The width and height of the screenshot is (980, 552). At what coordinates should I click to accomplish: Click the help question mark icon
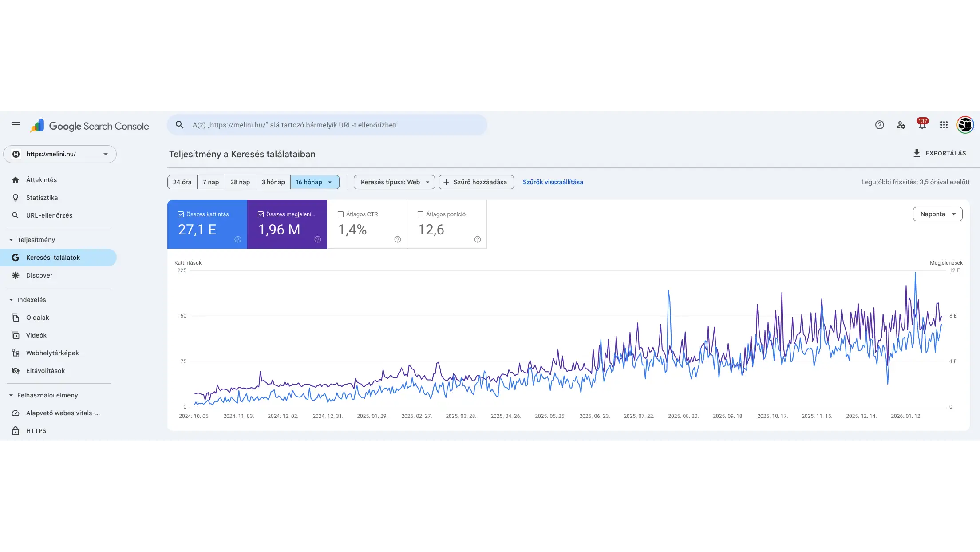click(x=879, y=125)
